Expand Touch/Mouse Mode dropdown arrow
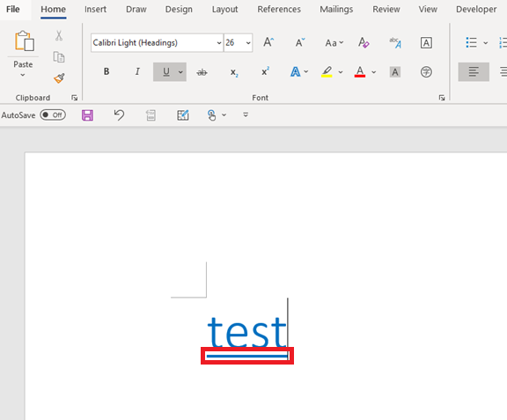507x420 pixels. click(x=224, y=114)
